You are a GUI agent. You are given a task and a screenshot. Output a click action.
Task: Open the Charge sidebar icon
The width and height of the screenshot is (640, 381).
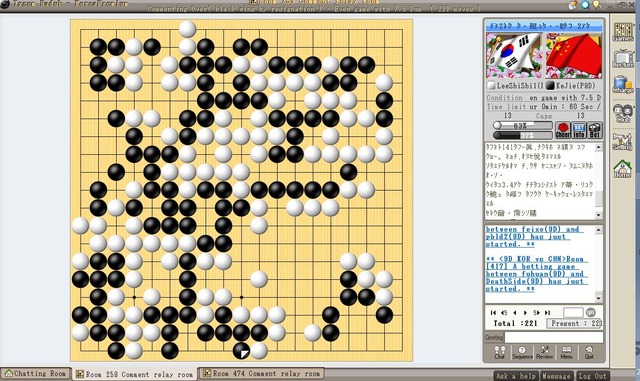(623, 85)
